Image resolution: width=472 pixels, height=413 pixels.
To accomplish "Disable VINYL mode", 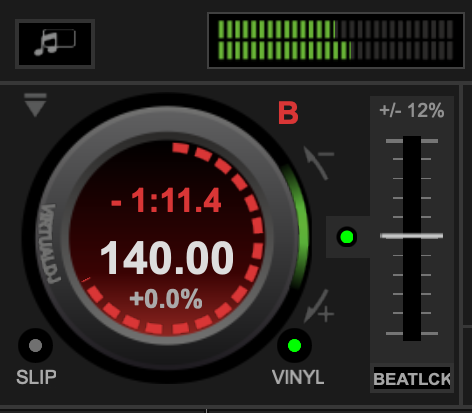I will (294, 346).
